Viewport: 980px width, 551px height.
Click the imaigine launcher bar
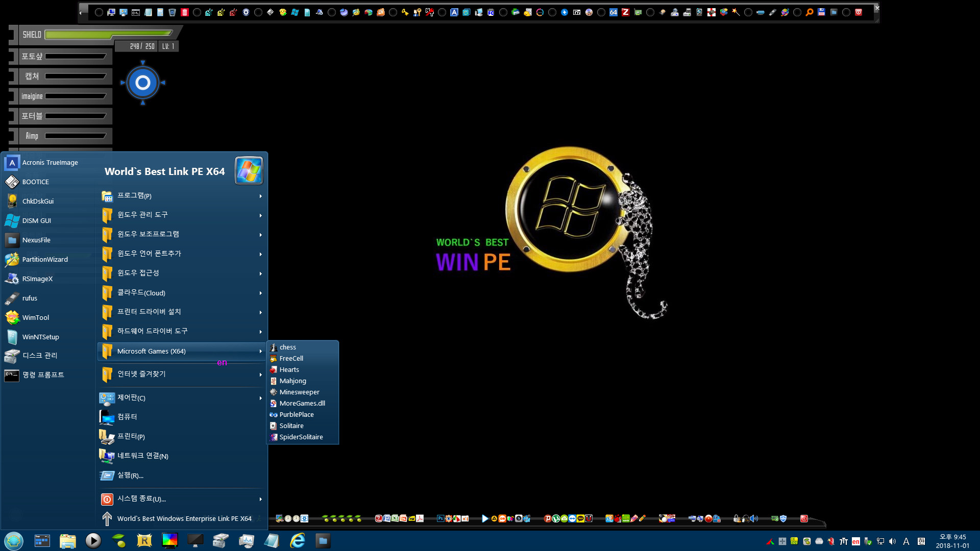tap(61, 96)
